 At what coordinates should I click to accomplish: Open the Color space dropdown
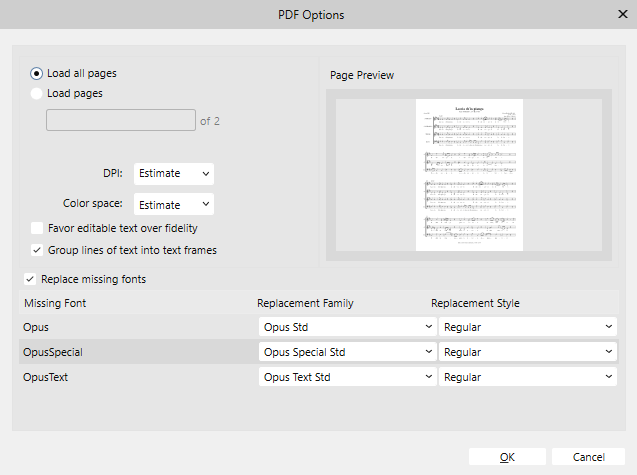[173, 204]
